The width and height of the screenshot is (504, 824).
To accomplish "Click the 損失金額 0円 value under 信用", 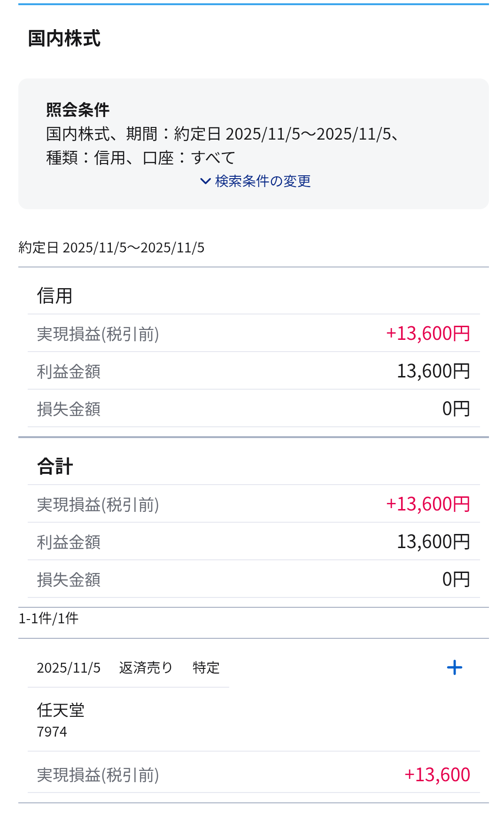I will [456, 409].
